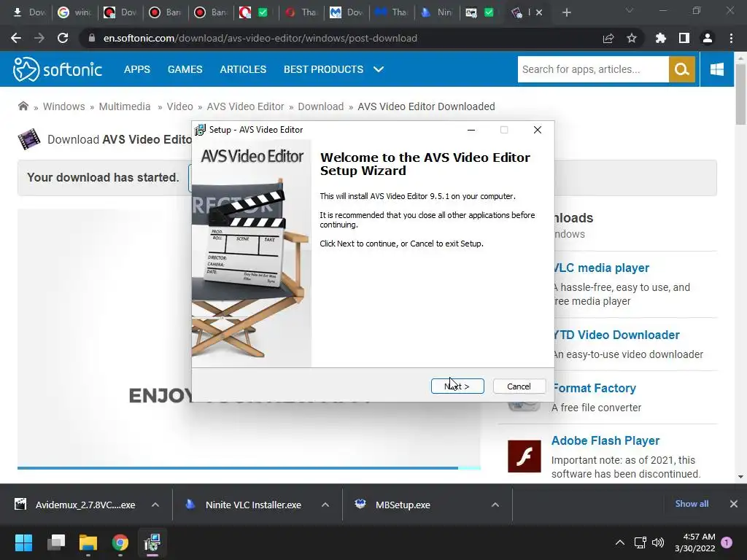The height and width of the screenshot is (560, 747).
Task: Open Chrome three-dot menu
Action: pyautogui.click(x=731, y=38)
